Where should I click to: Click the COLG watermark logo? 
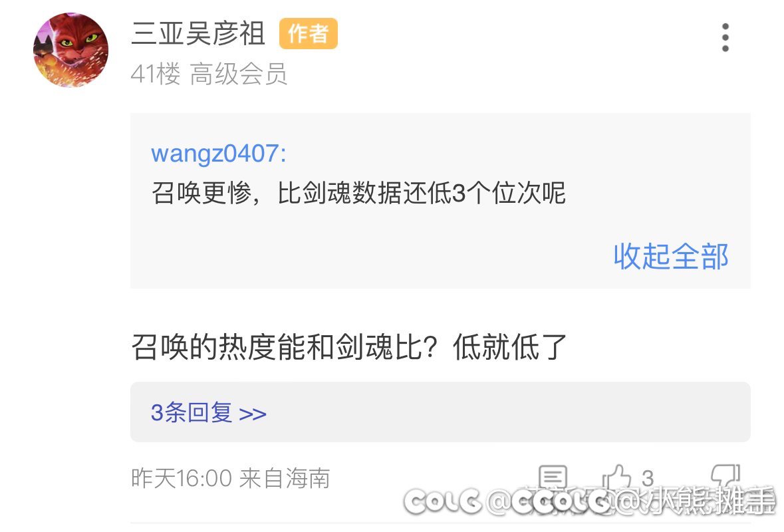tap(442, 501)
